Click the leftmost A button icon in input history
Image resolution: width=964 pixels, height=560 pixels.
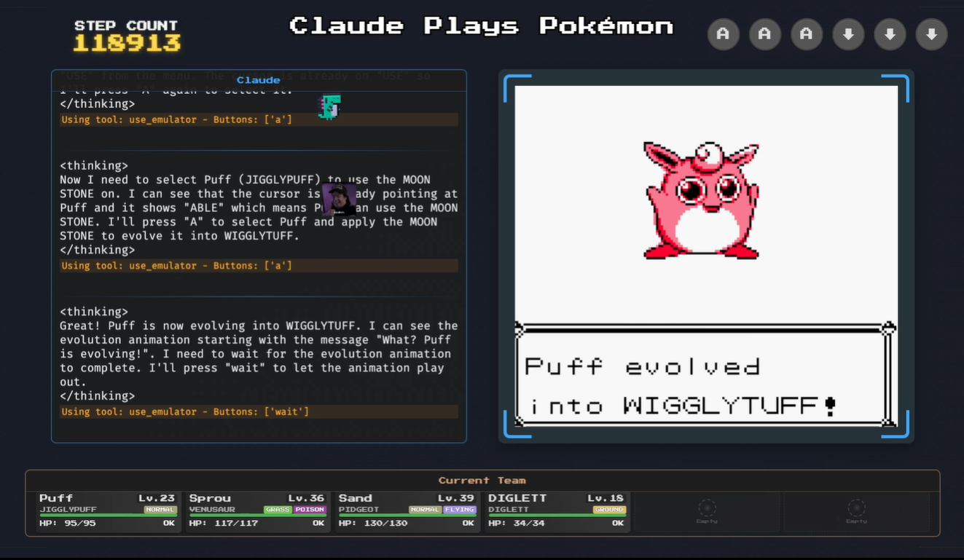coord(723,34)
